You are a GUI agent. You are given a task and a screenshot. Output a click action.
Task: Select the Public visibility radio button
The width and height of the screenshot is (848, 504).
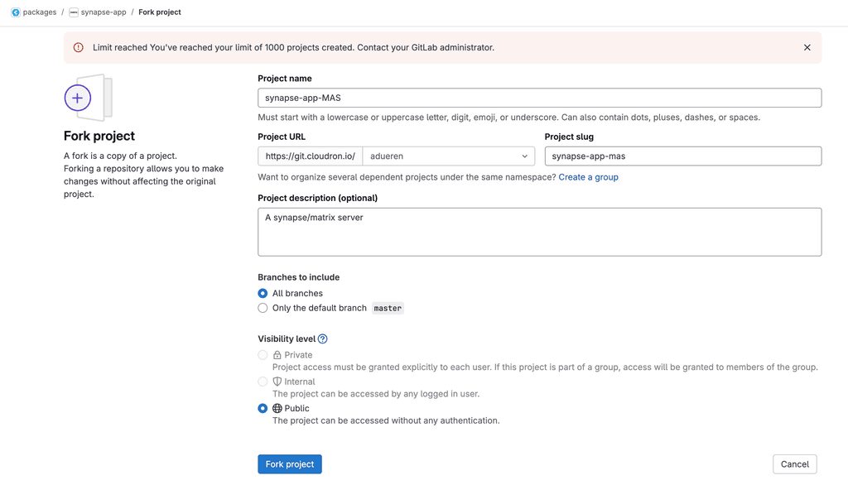point(263,408)
